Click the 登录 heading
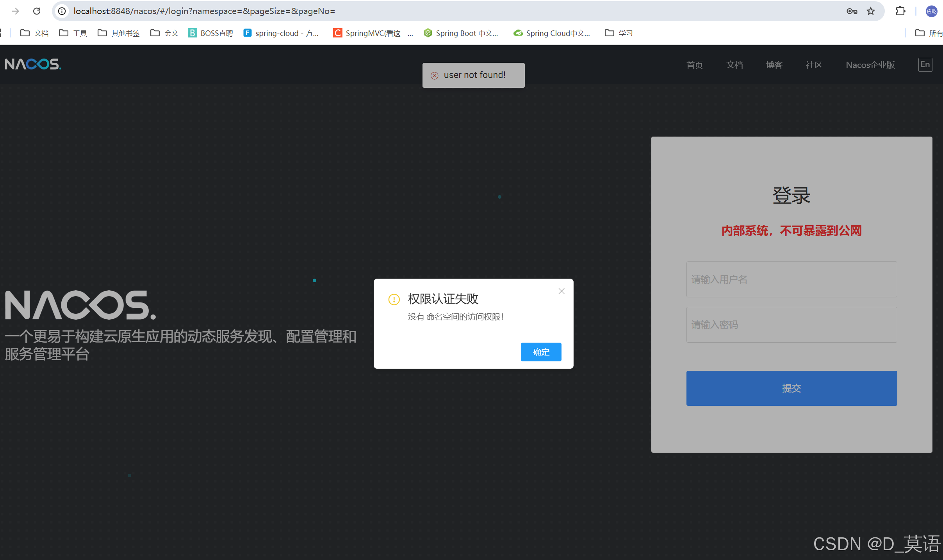This screenshot has width=943, height=560. 791,196
